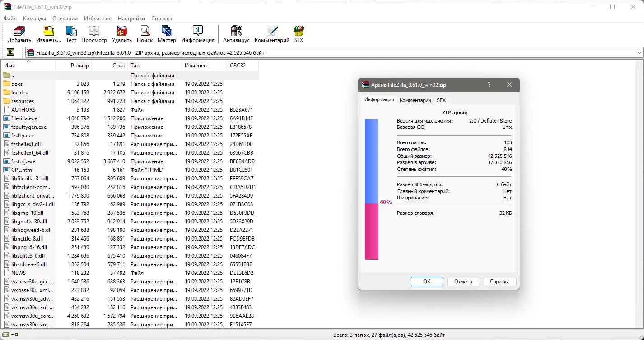The width and height of the screenshot is (644, 340).
Task: Select the libgmp-10.dll row
Action: click(130, 212)
